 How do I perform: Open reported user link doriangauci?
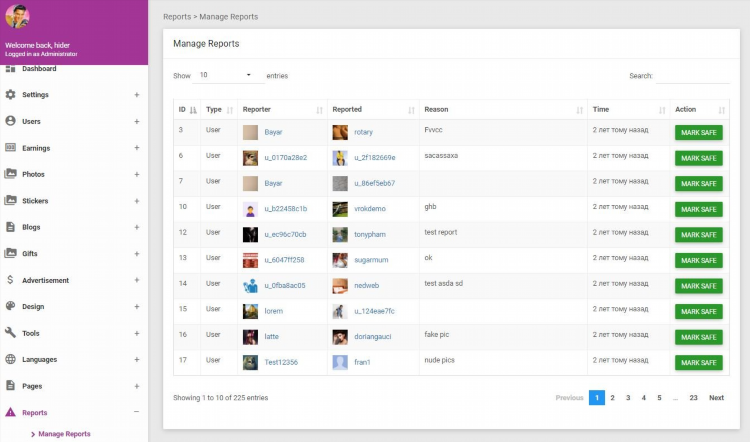coord(373,337)
